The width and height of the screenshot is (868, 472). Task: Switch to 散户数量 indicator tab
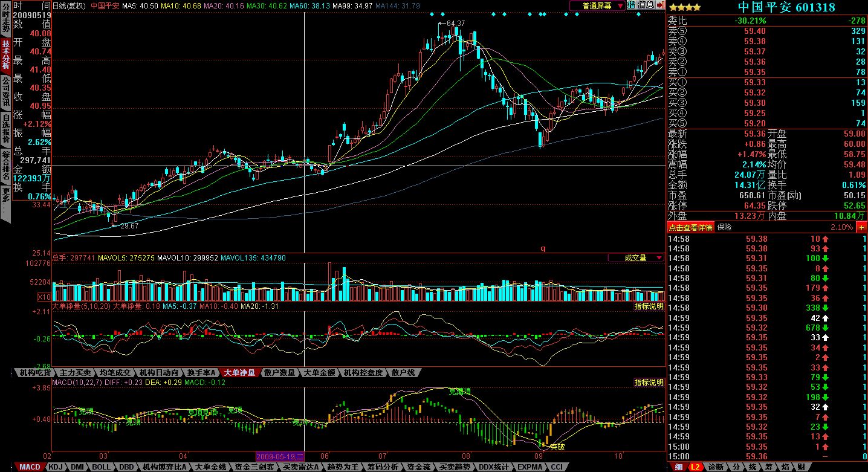[280, 373]
